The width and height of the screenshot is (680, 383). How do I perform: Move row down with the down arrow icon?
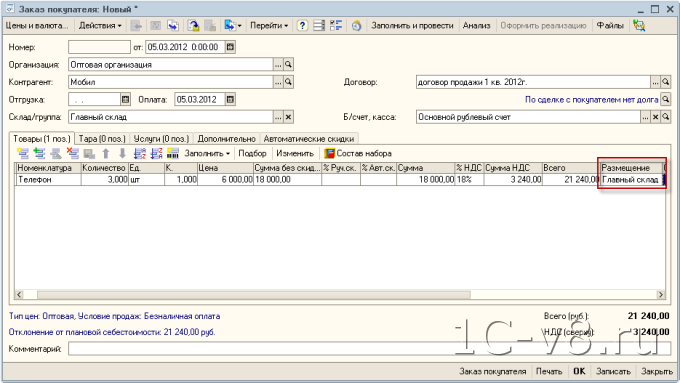tap(122, 153)
